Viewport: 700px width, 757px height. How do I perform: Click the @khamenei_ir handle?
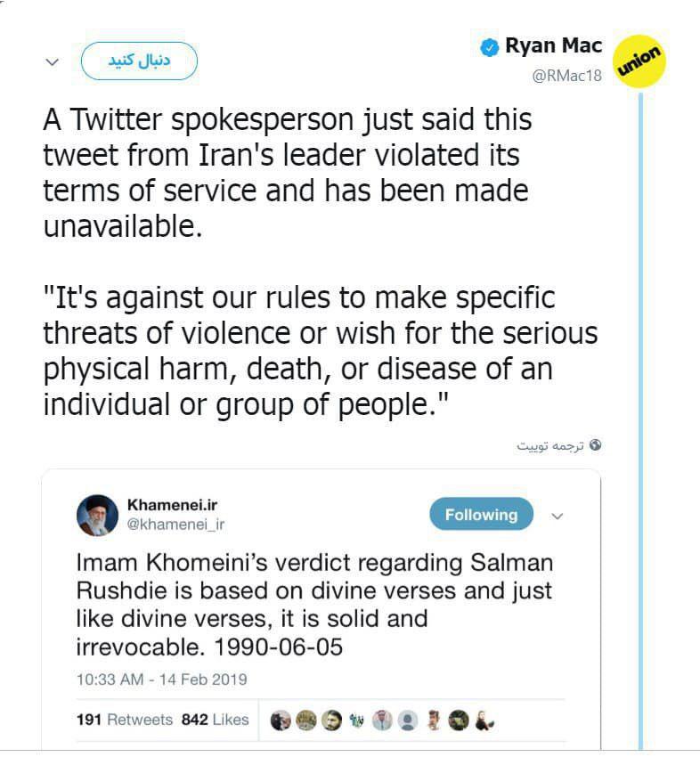pos(176,525)
